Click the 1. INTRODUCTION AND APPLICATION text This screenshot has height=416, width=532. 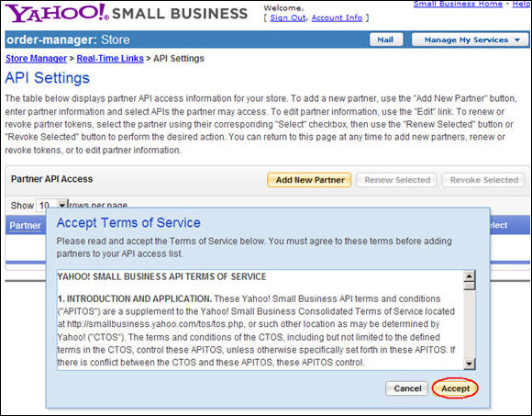tap(135, 298)
